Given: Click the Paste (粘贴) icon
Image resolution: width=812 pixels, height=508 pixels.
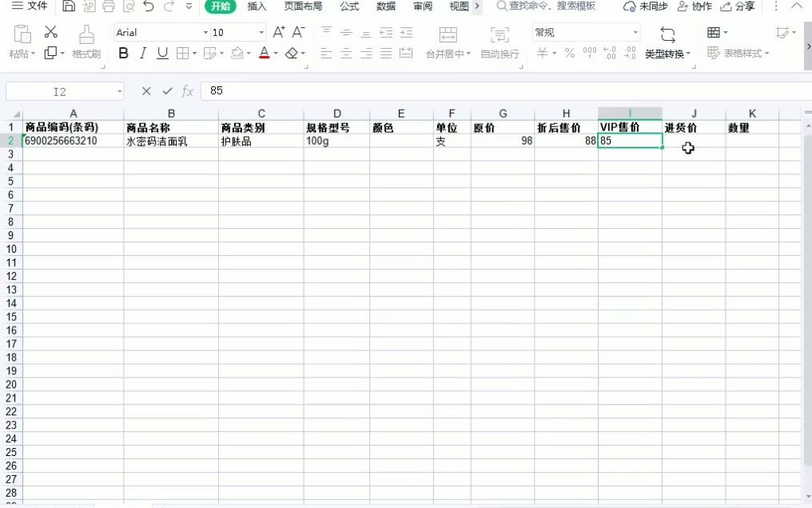Looking at the screenshot, I should pos(21,36).
